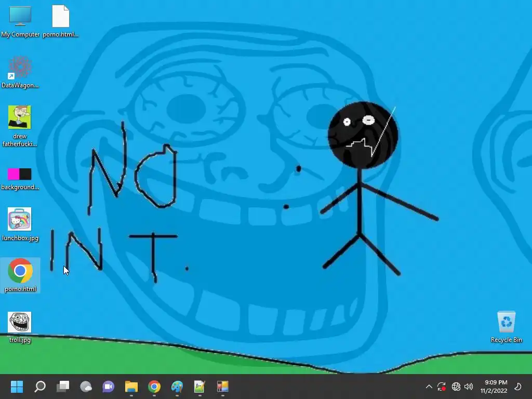532x399 pixels.
Task: Open Task View from the taskbar
Action: [63, 387]
